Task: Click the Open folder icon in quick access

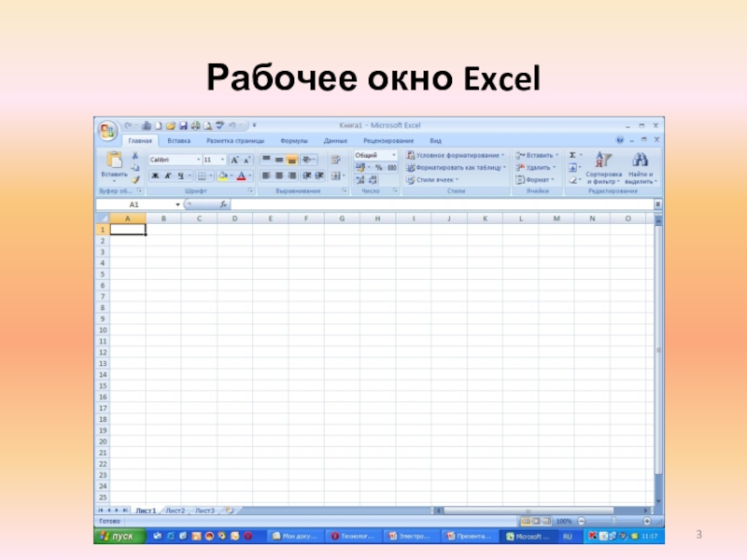Action: point(171,126)
